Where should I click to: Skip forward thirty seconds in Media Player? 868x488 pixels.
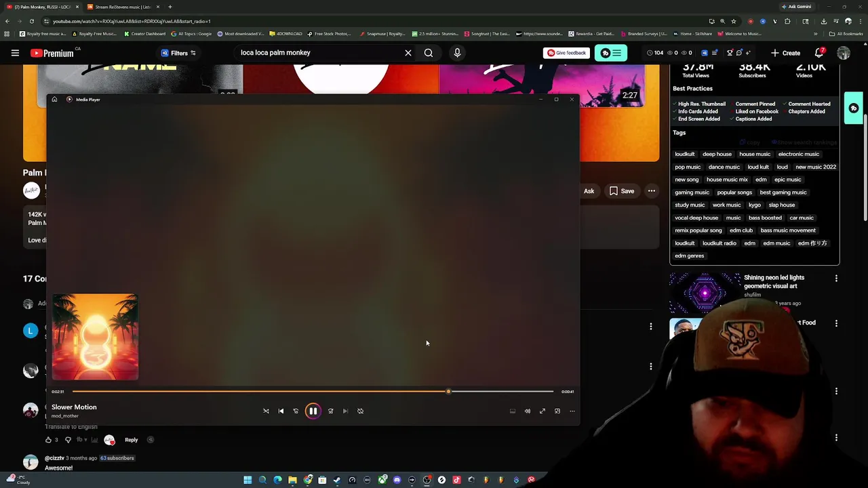330,411
